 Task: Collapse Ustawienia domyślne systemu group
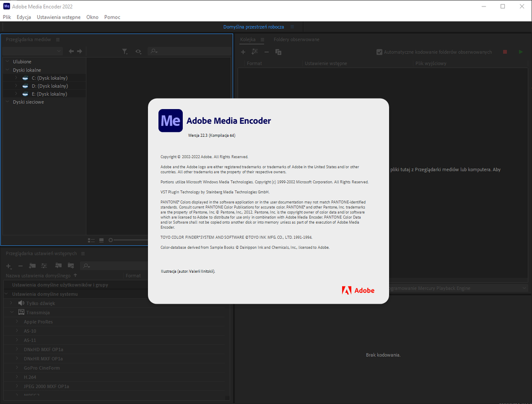pyautogui.click(x=7, y=294)
